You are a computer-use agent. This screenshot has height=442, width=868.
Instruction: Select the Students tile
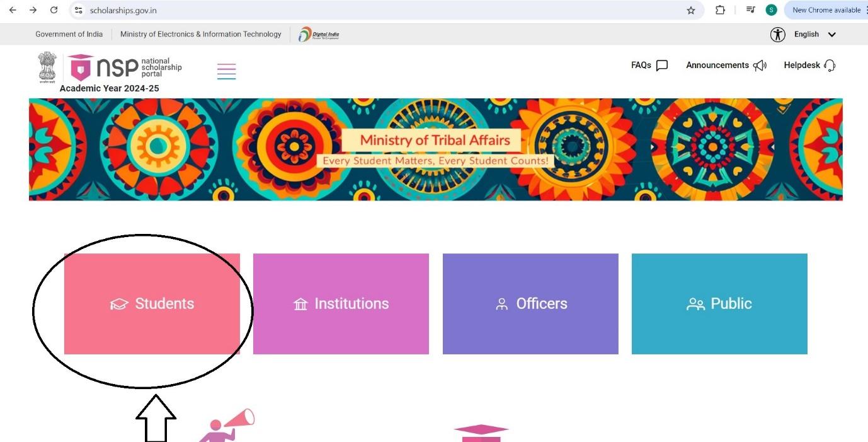[x=152, y=304]
